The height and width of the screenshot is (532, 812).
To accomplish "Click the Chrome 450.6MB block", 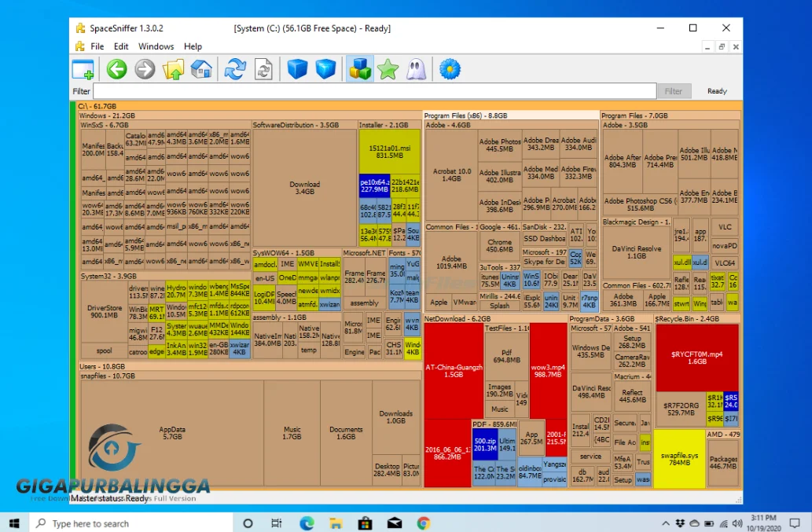I will point(499,246).
